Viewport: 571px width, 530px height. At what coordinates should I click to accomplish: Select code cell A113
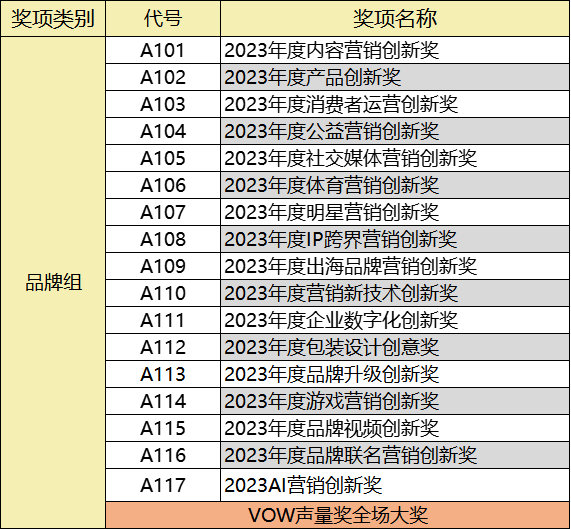tap(163, 374)
